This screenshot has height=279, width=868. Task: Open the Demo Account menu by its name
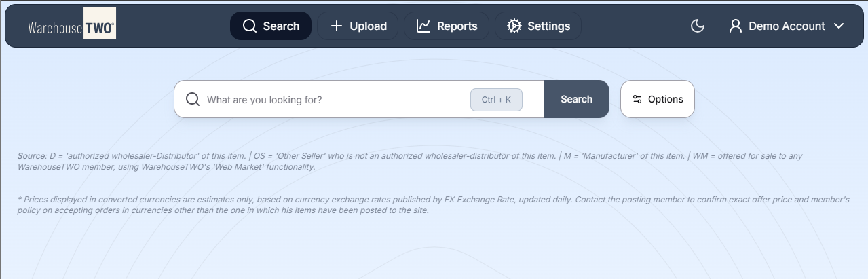click(787, 26)
